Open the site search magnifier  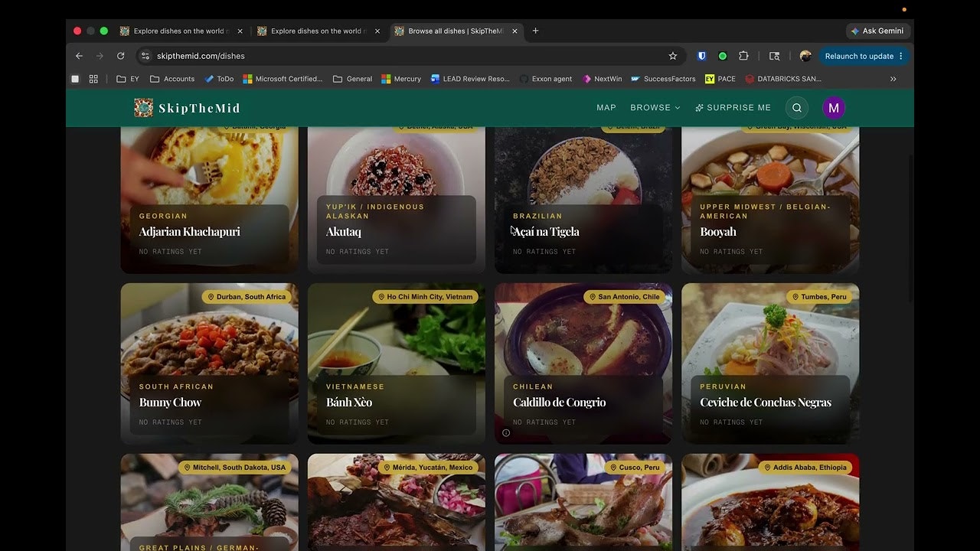click(797, 108)
